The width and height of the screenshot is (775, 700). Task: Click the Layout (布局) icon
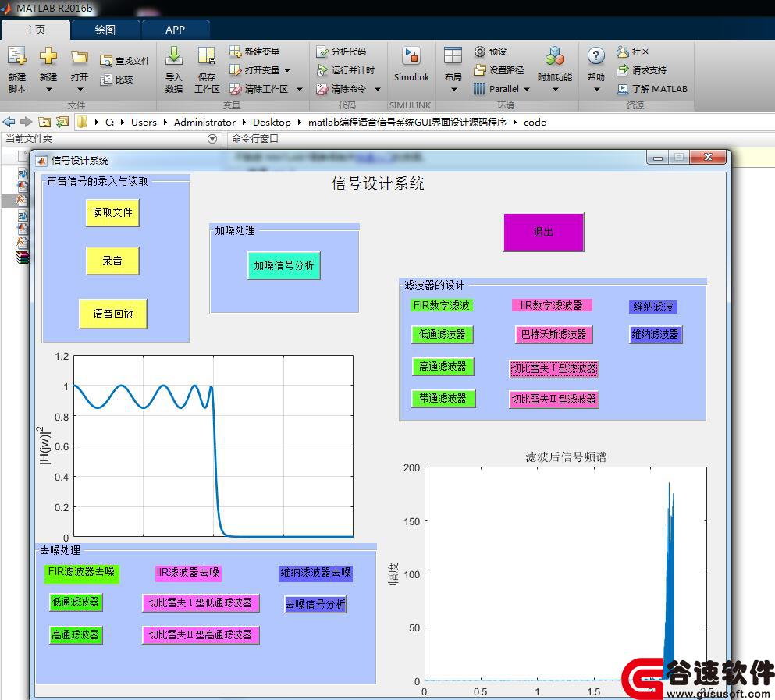(x=453, y=56)
